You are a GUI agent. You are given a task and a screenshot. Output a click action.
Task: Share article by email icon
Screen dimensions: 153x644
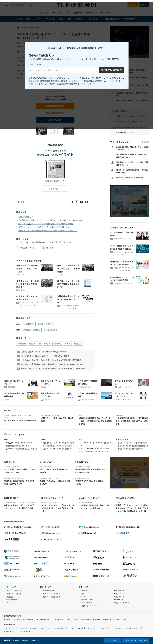point(71,202)
